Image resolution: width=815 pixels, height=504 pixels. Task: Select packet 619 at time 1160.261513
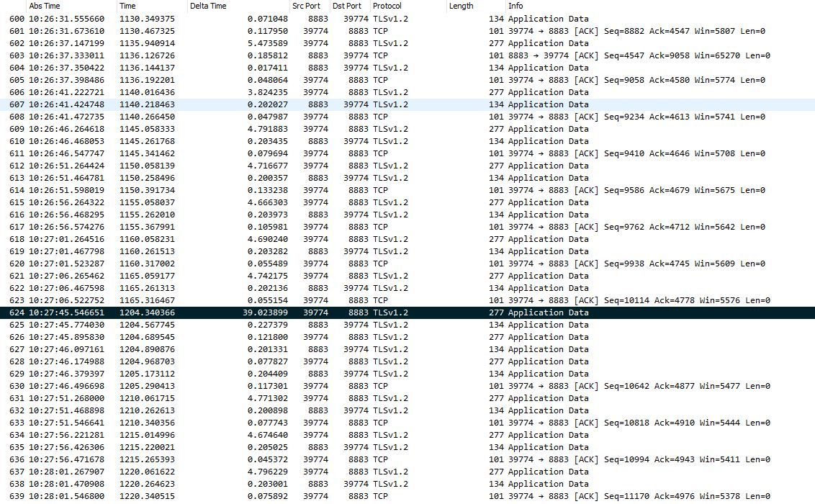407,251
